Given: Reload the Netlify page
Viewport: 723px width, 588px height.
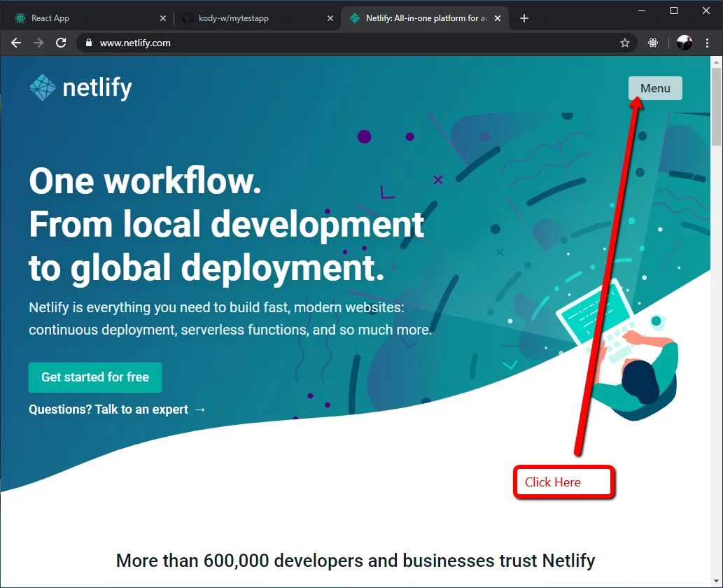Looking at the screenshot, I should [x=61, y=43].
